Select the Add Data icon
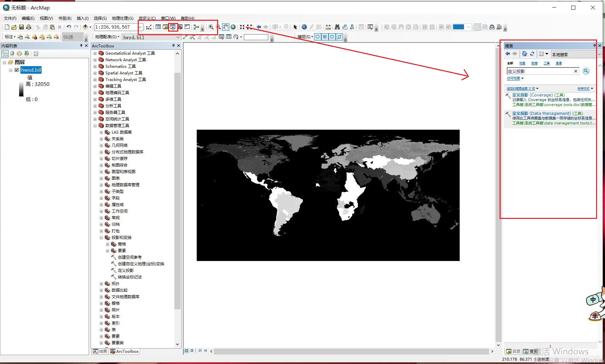The height and width of the screenshot is (364, 605). (85, 27)
